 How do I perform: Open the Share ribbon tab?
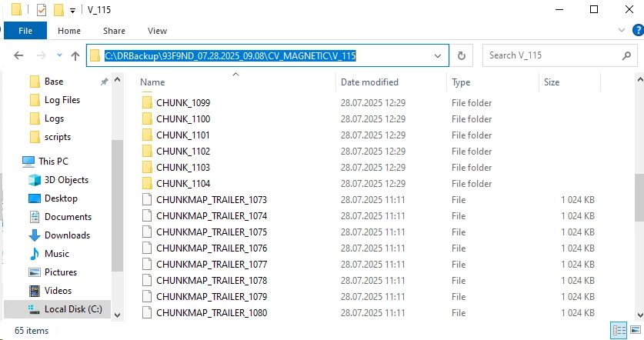(114, 31)
